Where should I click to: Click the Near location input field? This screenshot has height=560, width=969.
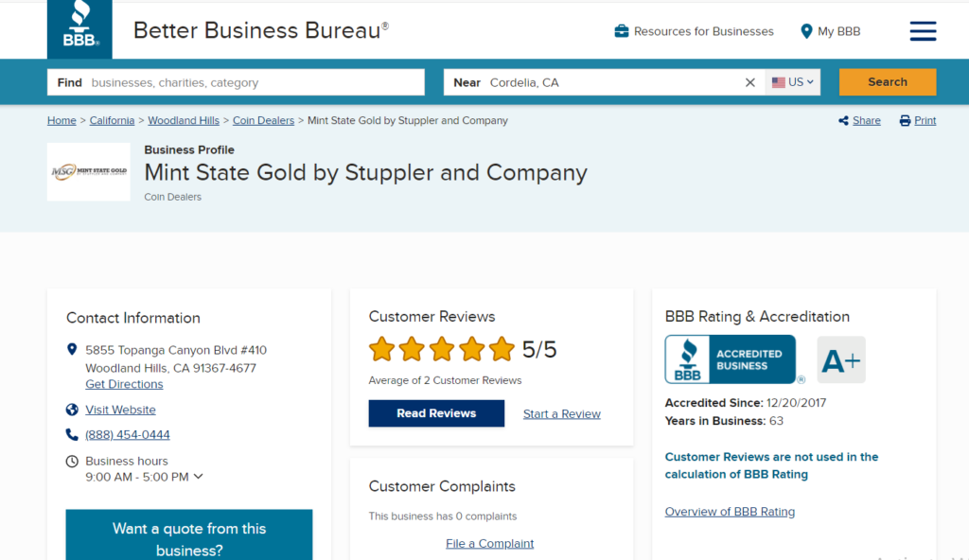604,82
